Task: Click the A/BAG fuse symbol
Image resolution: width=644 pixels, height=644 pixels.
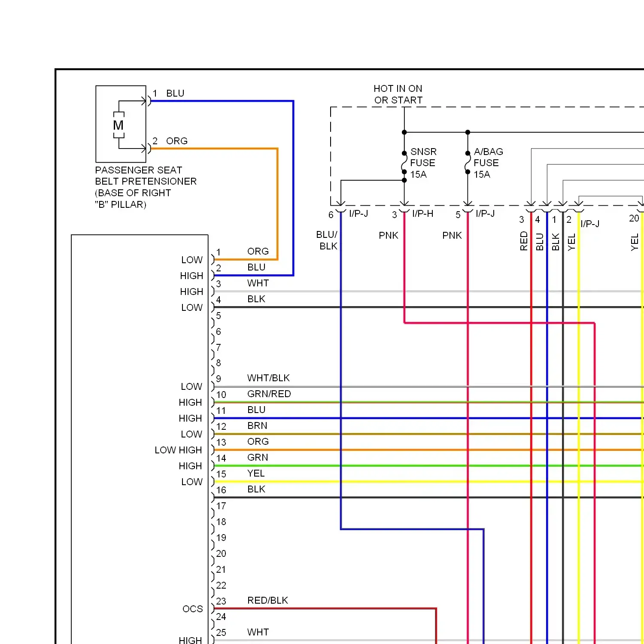Action: [468, 162]
